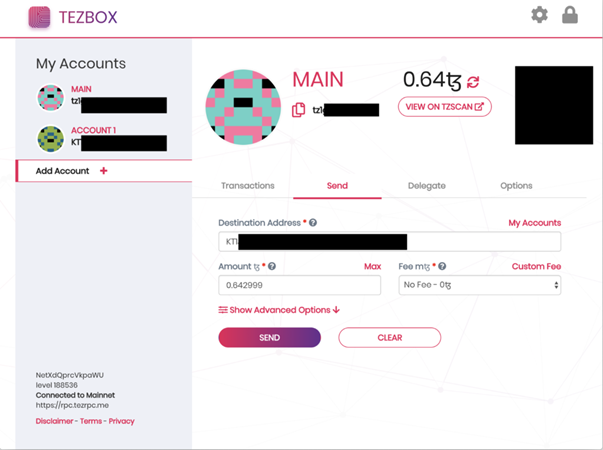
Task: Click the 0.64 balance text
Action: click(432, 80)
